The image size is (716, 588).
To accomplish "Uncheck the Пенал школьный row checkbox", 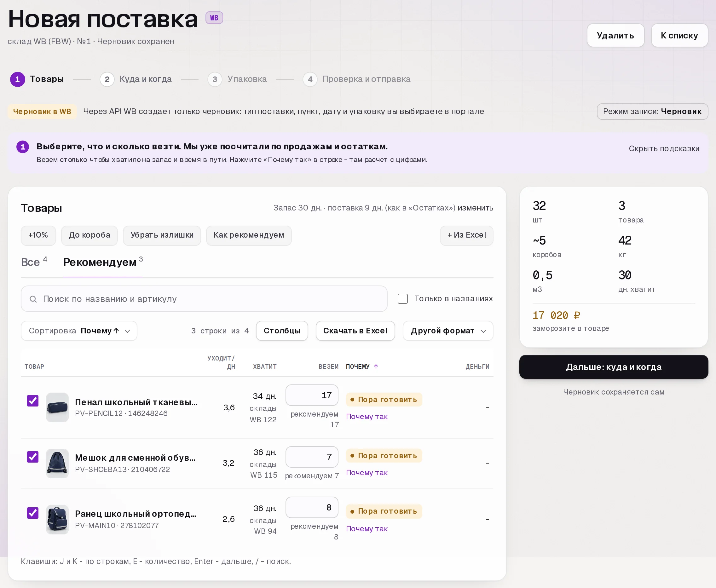I will tap(33, 401).
